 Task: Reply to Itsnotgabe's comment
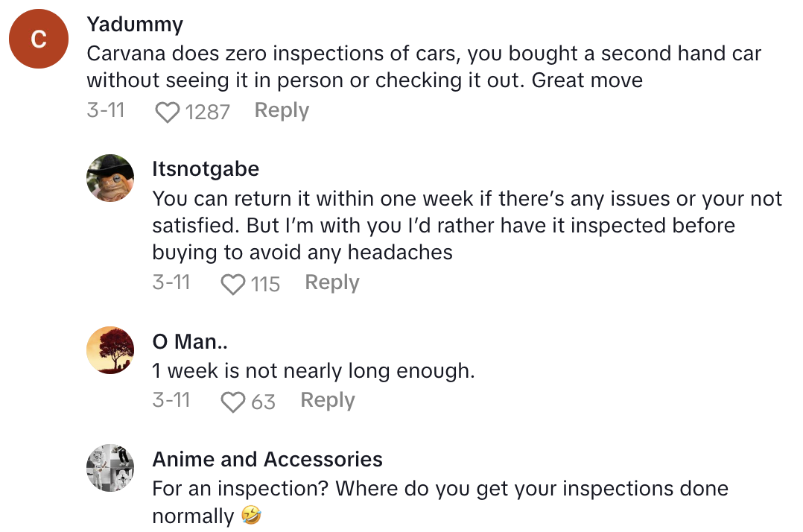coord(332,282)
